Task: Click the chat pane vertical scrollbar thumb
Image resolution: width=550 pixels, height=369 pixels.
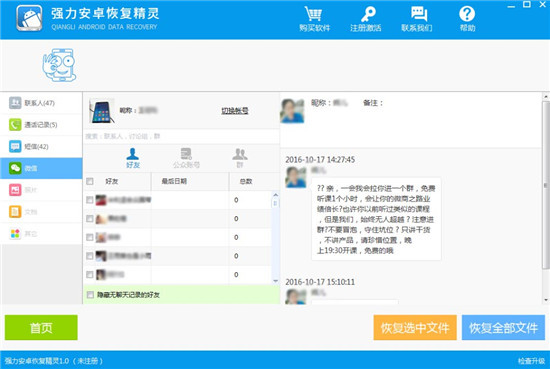Action: 546,185
